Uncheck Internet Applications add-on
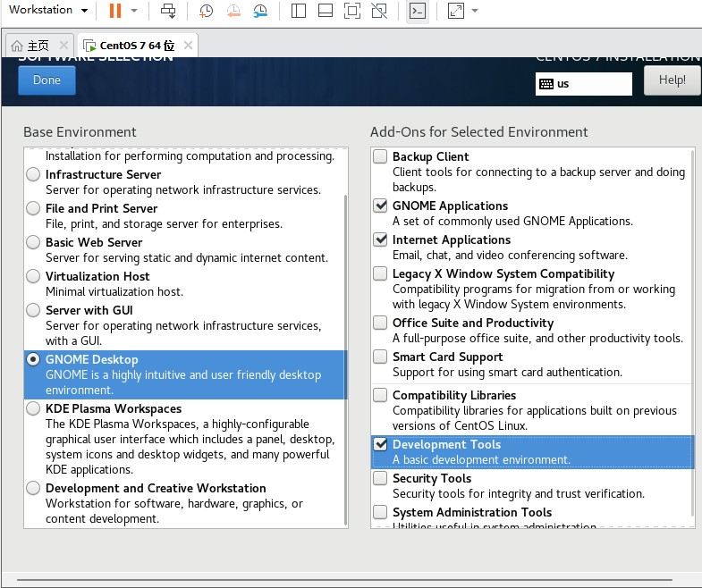The height and width of the screenshot is (588, 702). click(x=380, y=239)
